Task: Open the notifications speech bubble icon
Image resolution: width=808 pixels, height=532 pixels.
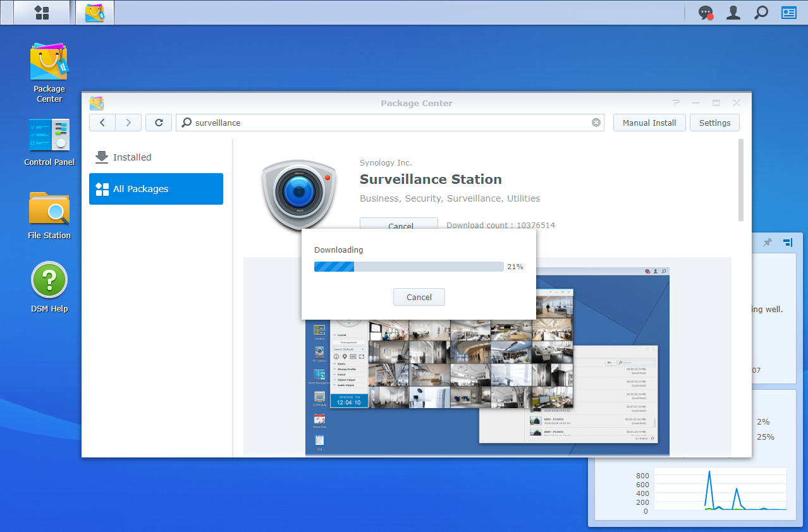Action: 704,12
